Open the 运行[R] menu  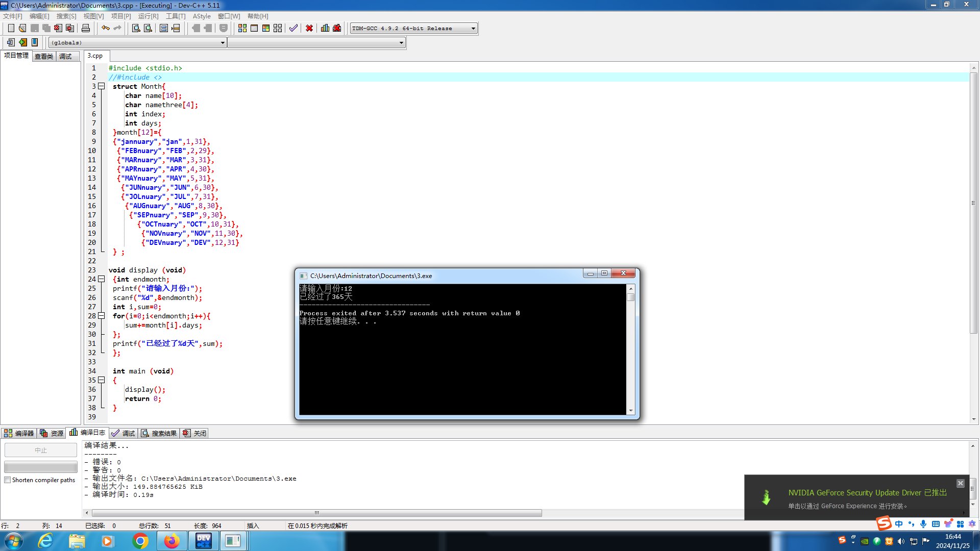(x=148, y=16)
